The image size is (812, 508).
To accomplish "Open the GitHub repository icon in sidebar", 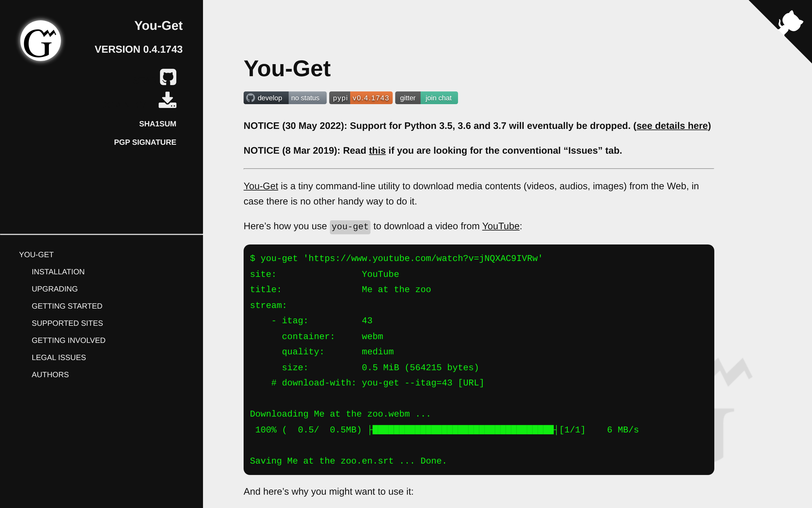I will pos(168,77).
